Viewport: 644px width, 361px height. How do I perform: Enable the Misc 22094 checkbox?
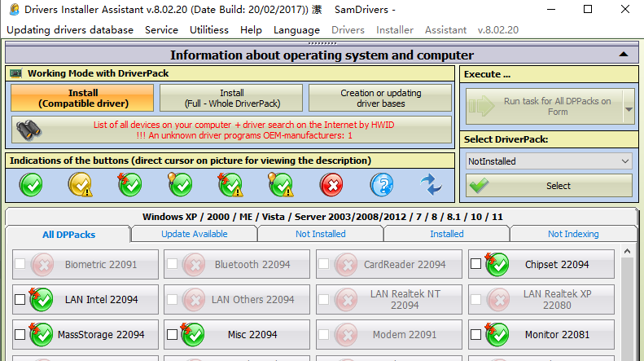coord(172,334)
